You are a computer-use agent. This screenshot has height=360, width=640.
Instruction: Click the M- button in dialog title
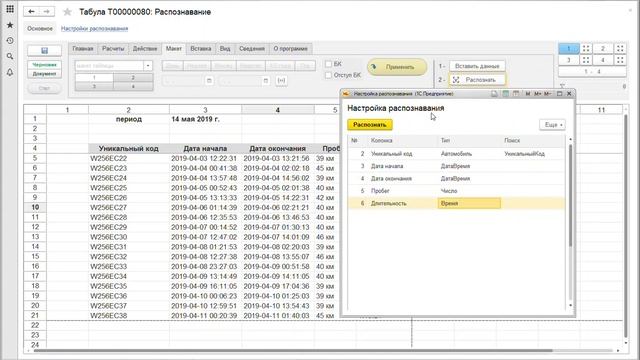548,93
